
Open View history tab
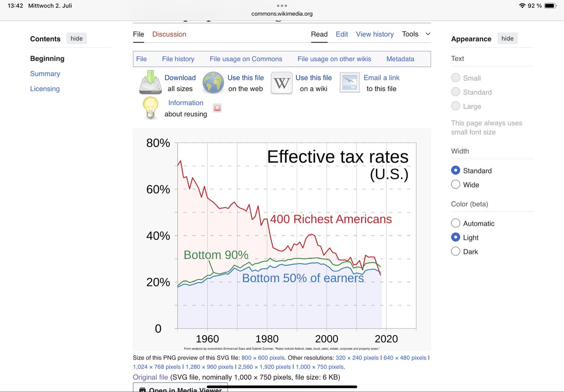(375, 34)
